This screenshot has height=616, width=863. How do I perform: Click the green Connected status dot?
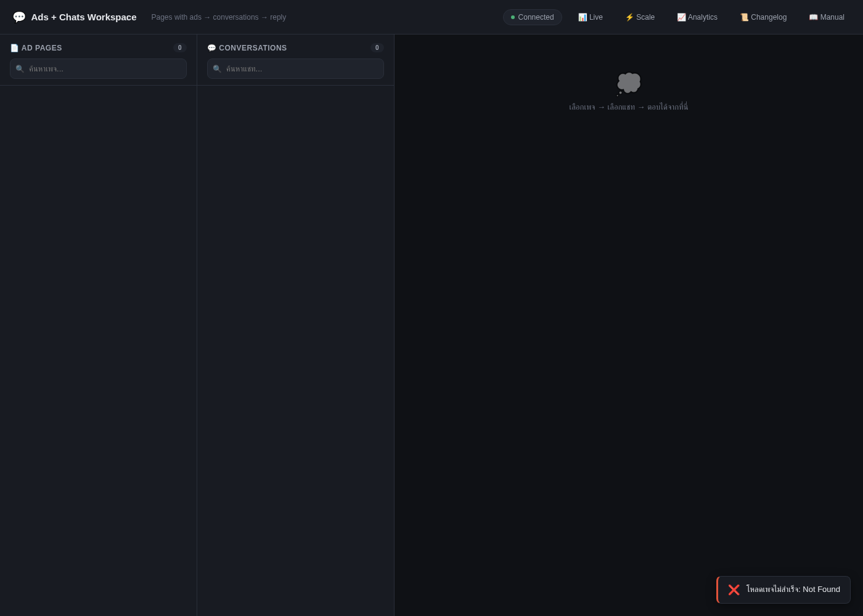tap(513, 17)
